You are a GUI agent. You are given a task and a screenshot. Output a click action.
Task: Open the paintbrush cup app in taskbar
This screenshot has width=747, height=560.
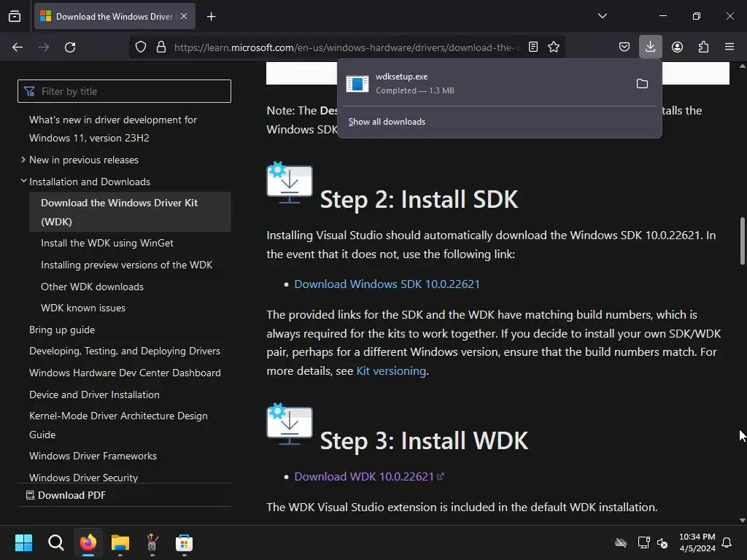click(x=152, y=542)
